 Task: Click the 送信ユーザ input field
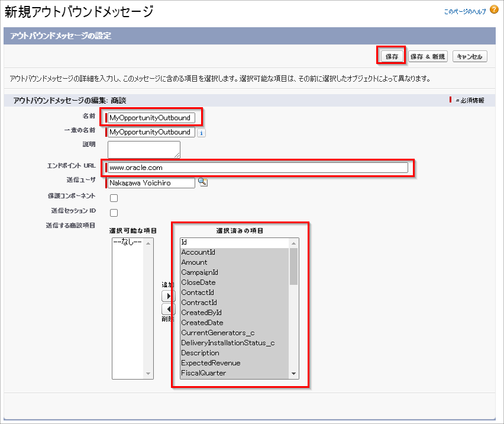coord(151,183)
